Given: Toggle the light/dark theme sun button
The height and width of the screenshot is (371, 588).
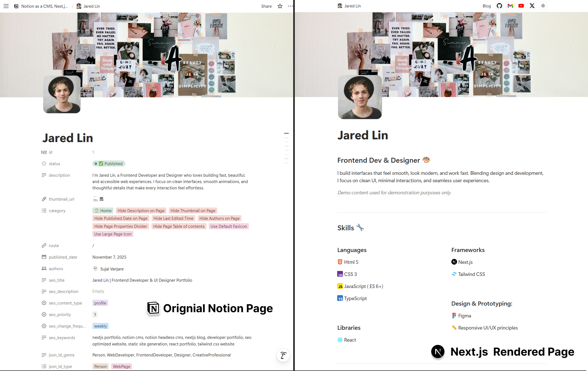Looking at the screenshot, I should [x=543, y=6].
